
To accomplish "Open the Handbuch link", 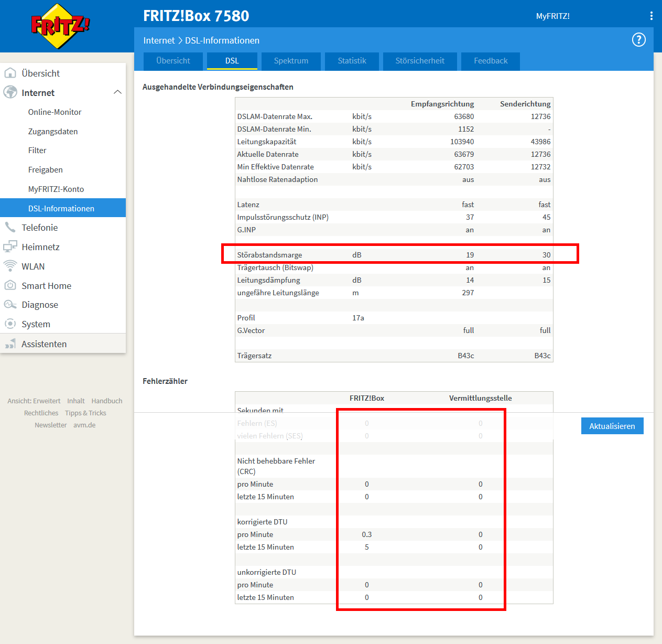I will 106,401.
